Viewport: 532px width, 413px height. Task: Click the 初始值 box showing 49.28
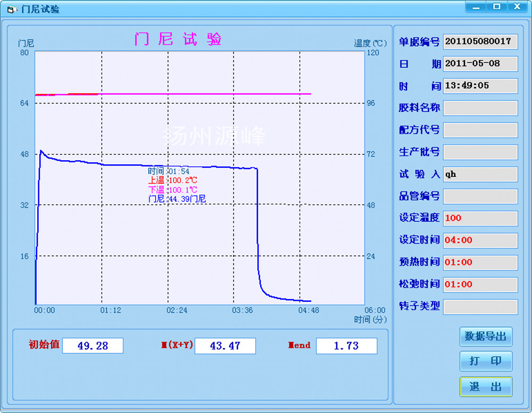pyautogui.click(x=93, y=346)
